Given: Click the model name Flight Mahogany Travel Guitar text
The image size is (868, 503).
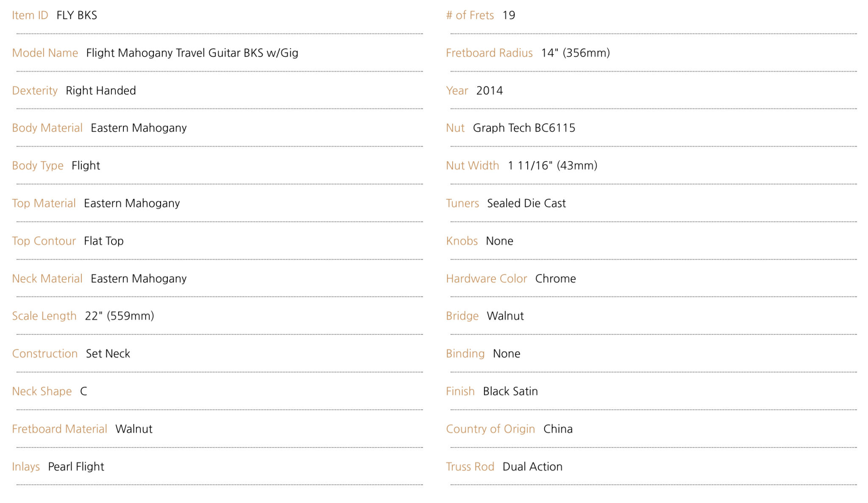Looking at the screenshot, I should [192, 53].
